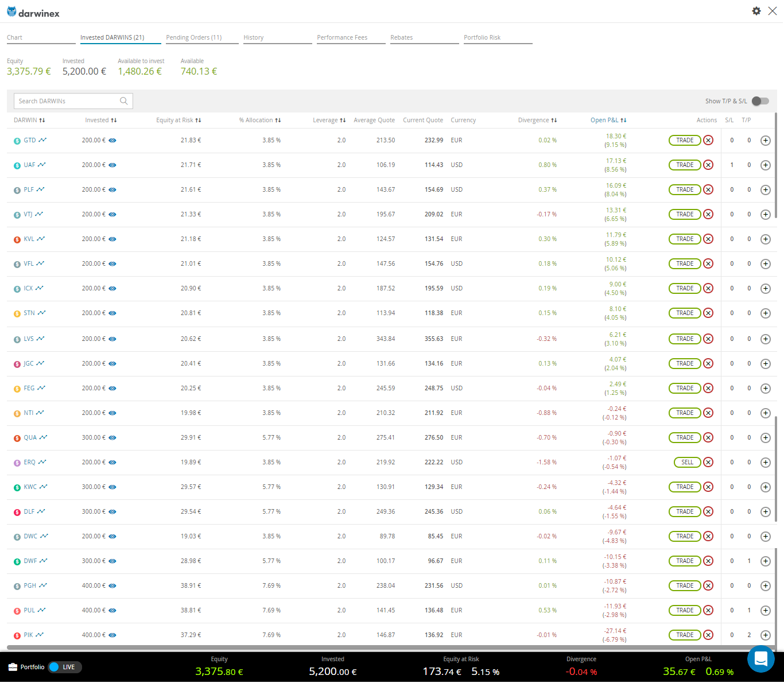This screenshot has width=784, height=683.
Task: Click the PUL Open P&L value -11.93 €
Action: [x=615, y=606]
